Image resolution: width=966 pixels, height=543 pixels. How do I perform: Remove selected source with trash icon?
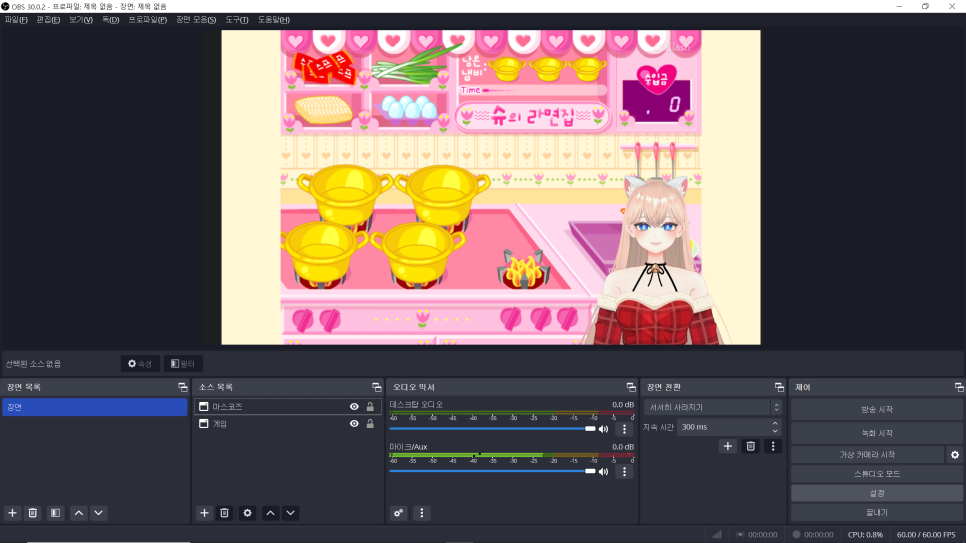(224, 513)
